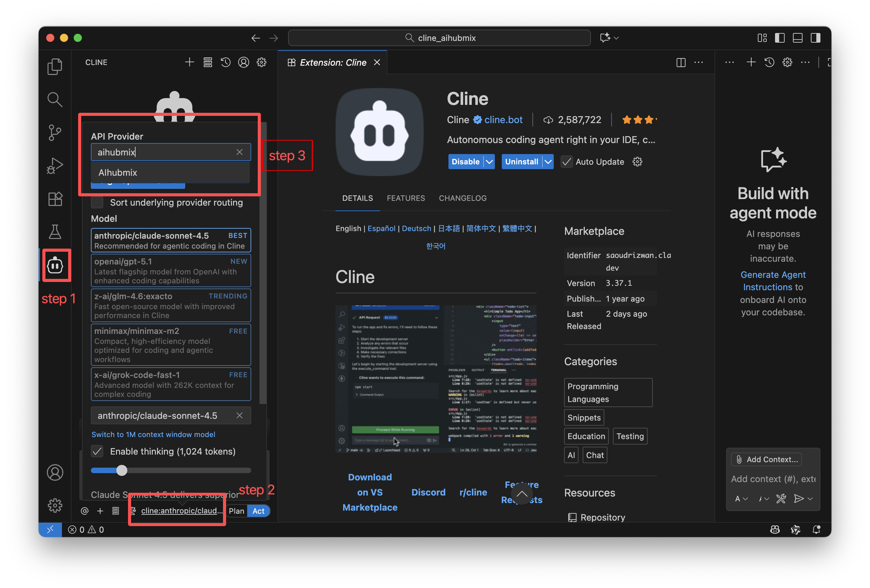Click the thinking tokens slider handle
Image resolution: width=870 pixels, height=588 pixels.
[x=122, y=470]
